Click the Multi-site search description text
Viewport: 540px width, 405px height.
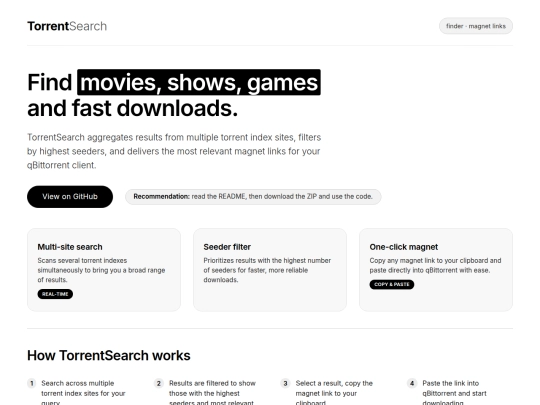coord(101,270)
